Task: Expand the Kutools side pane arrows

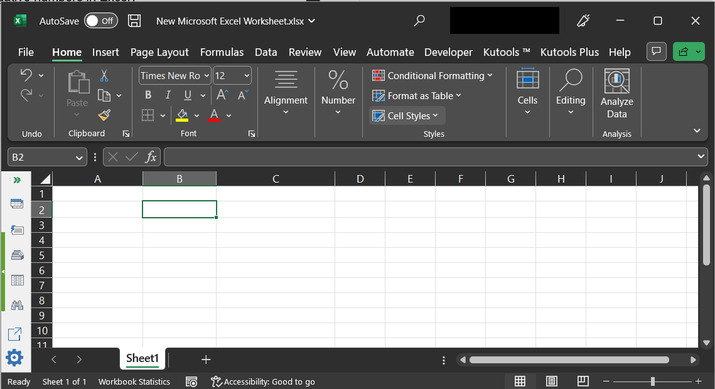Action: click(x=17, y=180)
